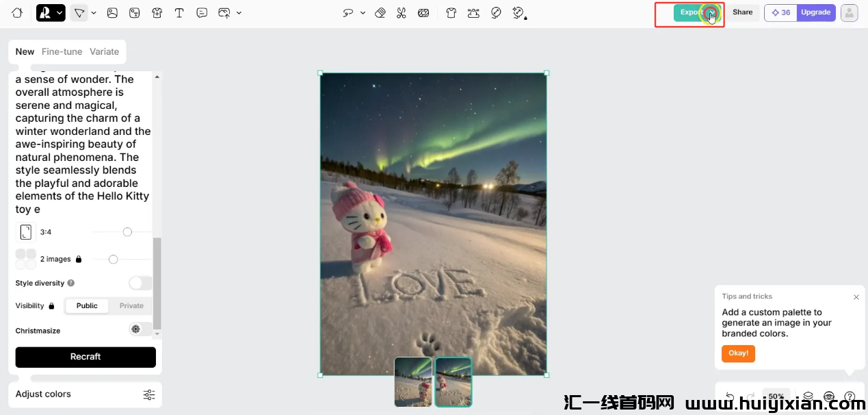Click the T-shirt mockup icon in center toolbar
Image resolution: width=868 pixels, height=415 pixels.
451,12
